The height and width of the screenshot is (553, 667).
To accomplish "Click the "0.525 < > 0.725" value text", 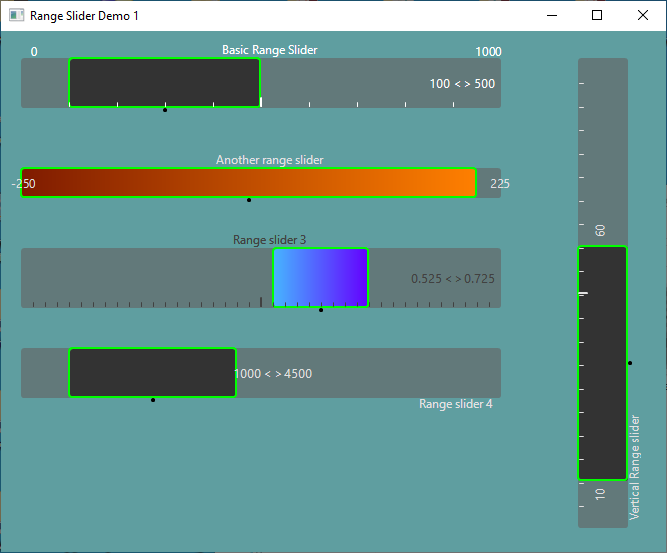I will [x=453, y=279].
